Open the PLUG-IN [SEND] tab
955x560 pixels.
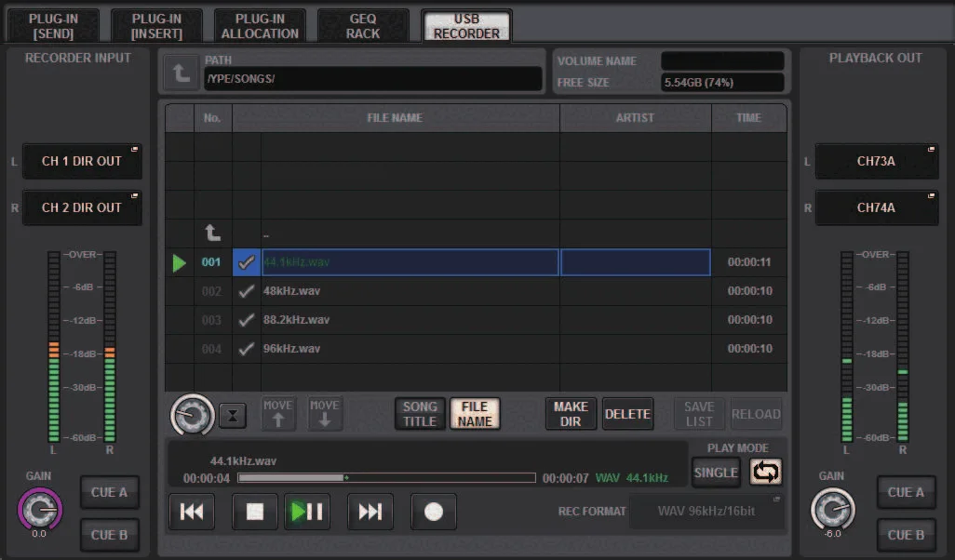click(54, 26)
